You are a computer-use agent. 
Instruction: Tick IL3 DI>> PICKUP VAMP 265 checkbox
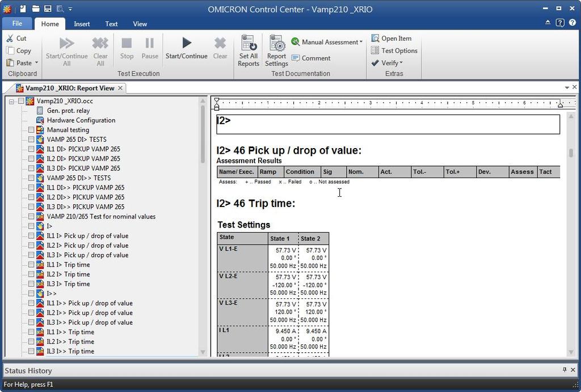point(31,206)
